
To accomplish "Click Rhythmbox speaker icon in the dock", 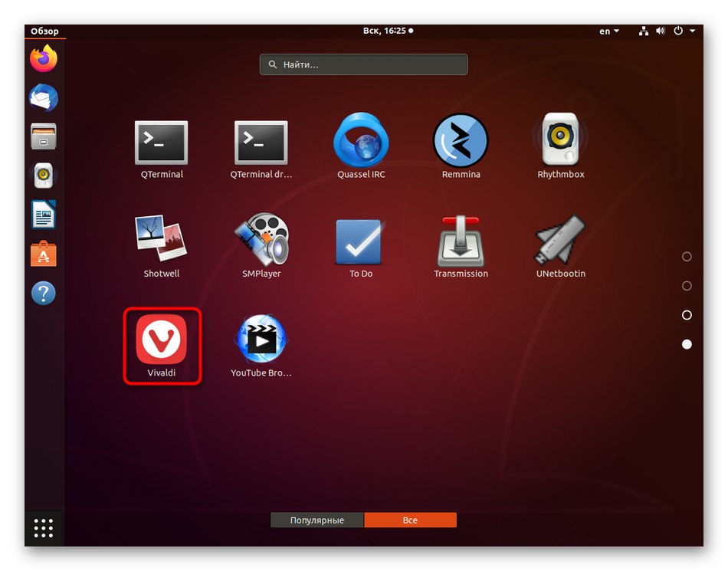I will 43,176.
